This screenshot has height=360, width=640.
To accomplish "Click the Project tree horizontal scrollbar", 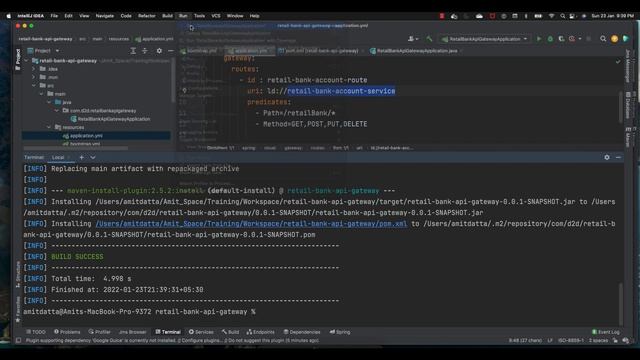I will pyautogui.click(x=76, y=148).
